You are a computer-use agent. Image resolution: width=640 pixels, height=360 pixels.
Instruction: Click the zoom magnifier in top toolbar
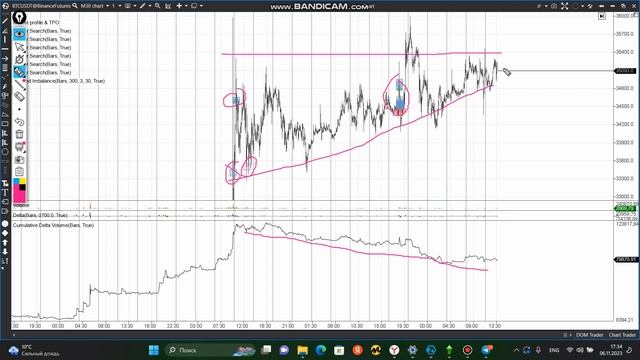pyautogui.click(x=158, y=6)
